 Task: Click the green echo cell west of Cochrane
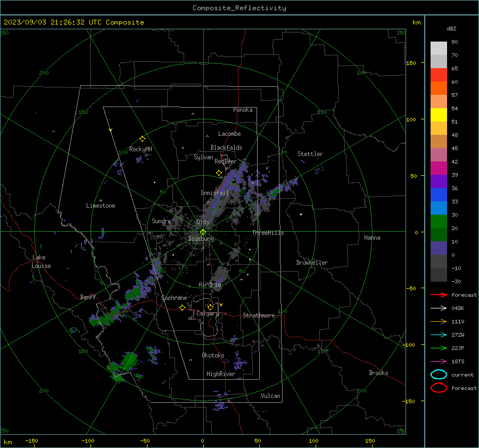pyautogui.click(x=135, y=294)
